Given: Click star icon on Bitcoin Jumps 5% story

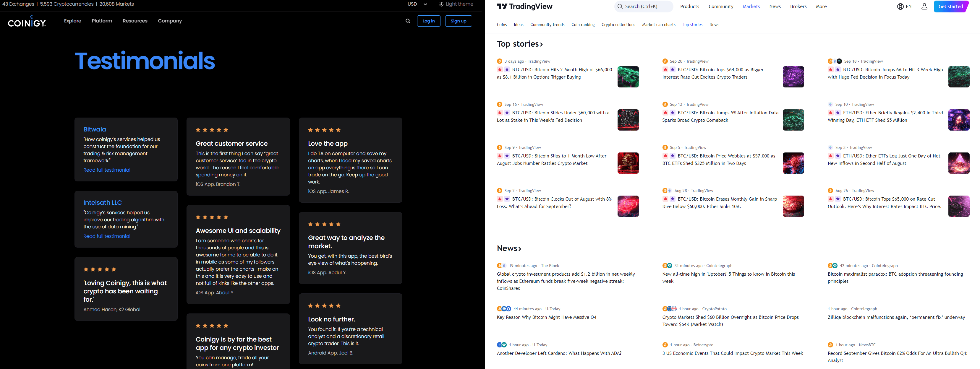Looking at the screenshot, I should point(673,113).
